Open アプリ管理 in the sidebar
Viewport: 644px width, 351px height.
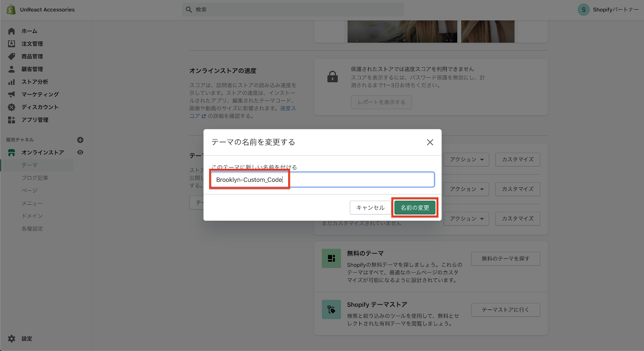35,120
